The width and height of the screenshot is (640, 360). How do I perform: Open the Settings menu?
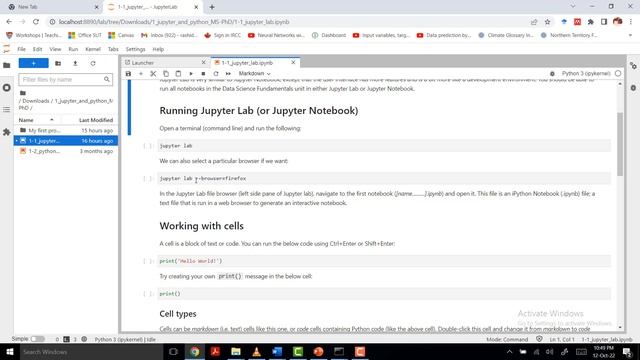136,49
